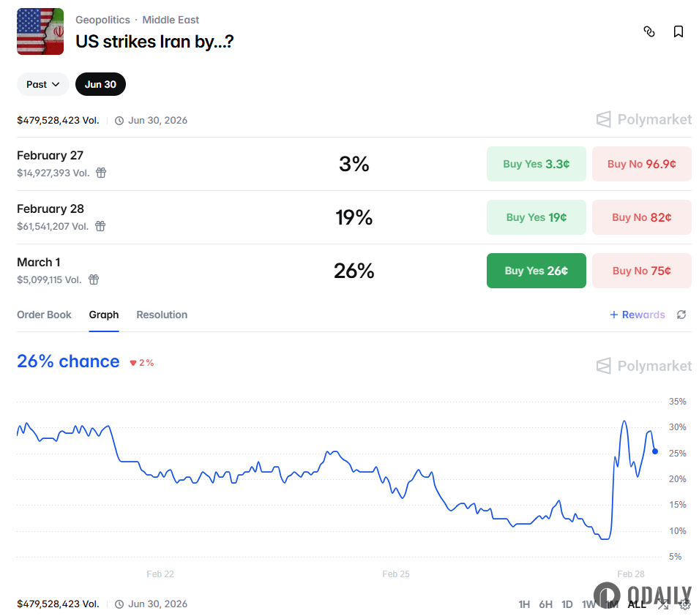Expand the Past dates dropdown
Viewport: 699px width, 616px height.
[x=43, y=84]
